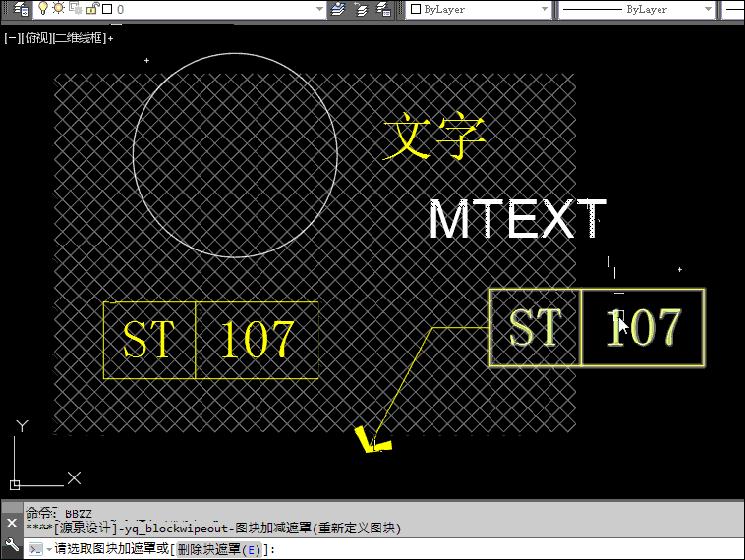
Task: Click the recent commands prompt icon
Action: (37, 549)
